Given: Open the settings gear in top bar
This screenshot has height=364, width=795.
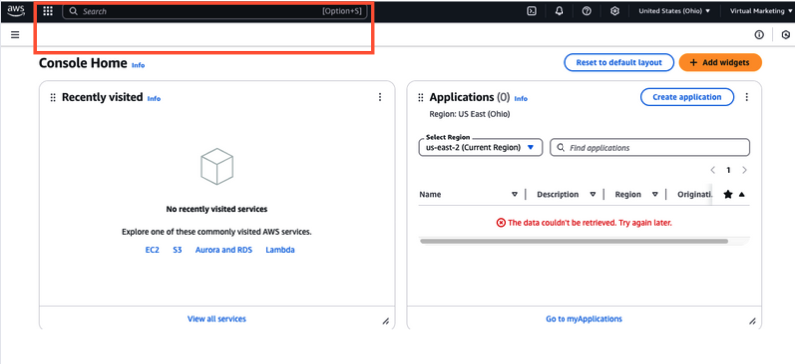Looking at the screenshot, I should [x=615, y=11].
